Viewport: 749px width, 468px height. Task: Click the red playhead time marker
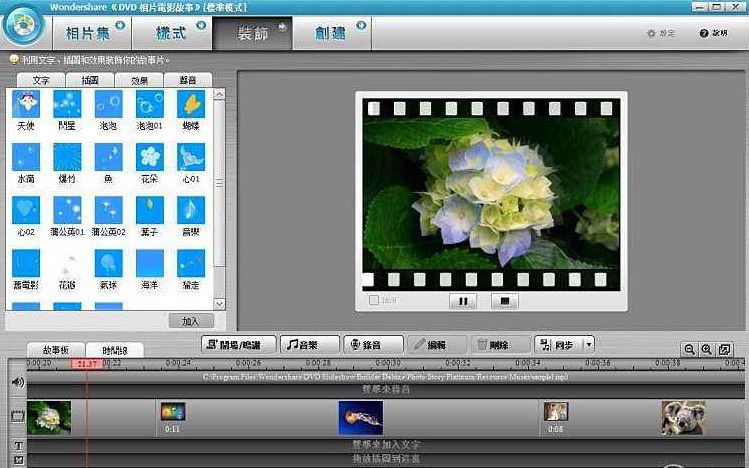tap(87, 364)
